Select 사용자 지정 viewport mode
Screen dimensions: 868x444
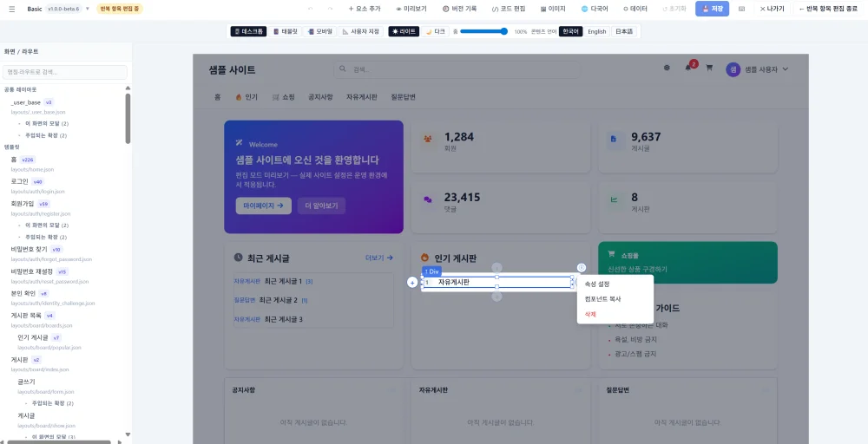(x=360, y=31)
